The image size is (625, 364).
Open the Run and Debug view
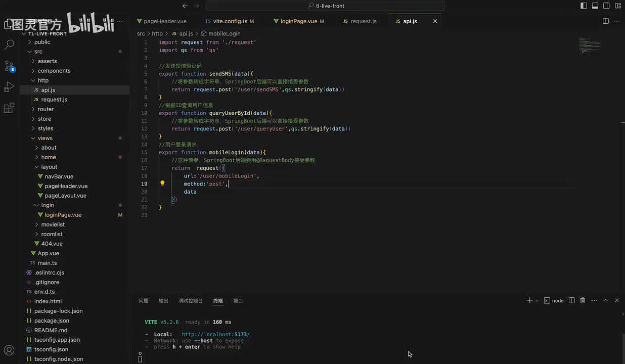[x=9, y=87]
